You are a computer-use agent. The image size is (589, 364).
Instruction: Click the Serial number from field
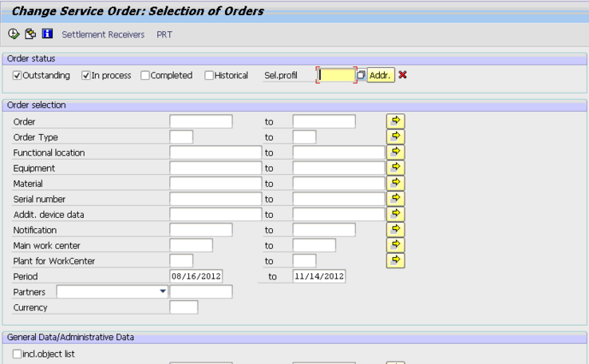[x=215, y=199]
